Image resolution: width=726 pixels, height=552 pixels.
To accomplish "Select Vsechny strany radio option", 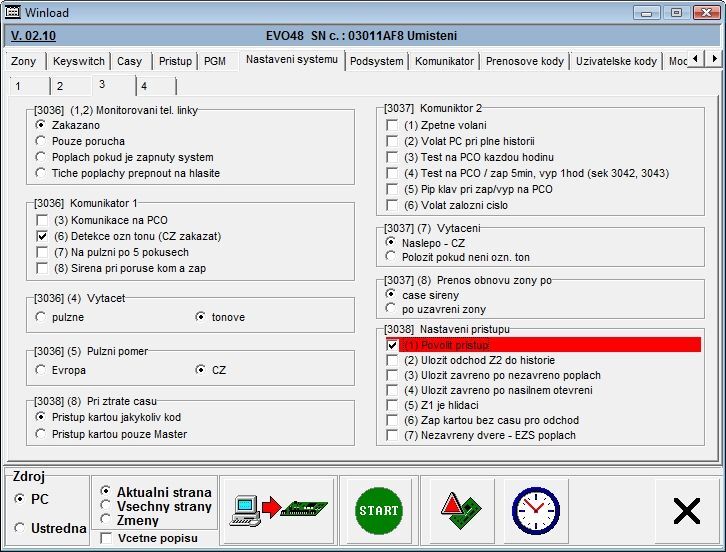I will coord(107,506).
